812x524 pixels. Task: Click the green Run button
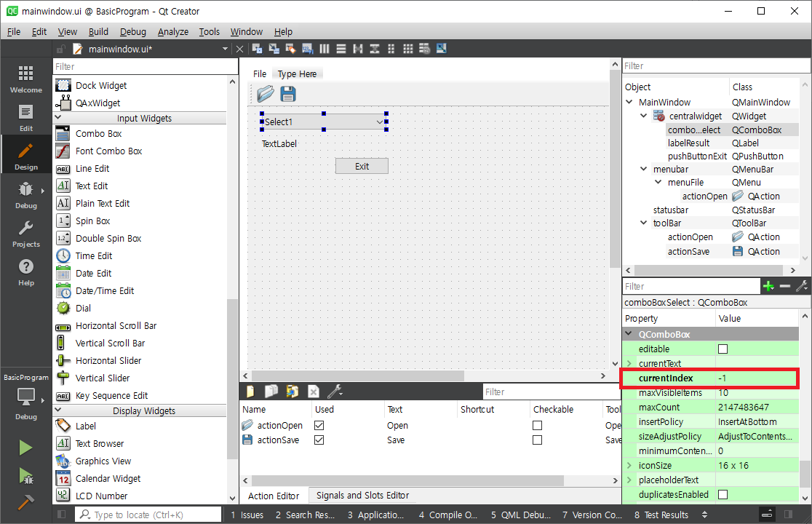(x=25, y=448)
